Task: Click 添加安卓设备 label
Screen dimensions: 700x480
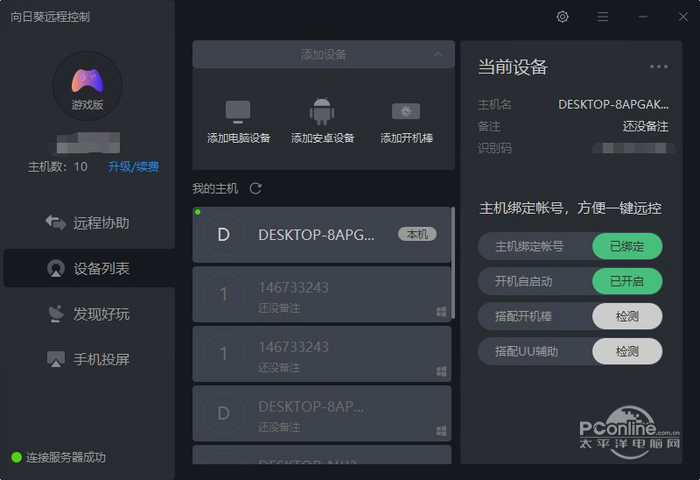Action: (322, 138)
